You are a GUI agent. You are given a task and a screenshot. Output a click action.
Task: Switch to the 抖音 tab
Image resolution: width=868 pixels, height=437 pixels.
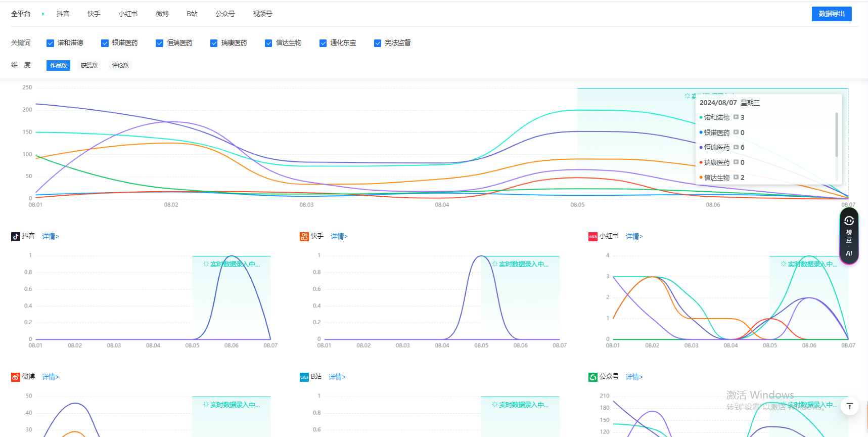click(63, 14)
